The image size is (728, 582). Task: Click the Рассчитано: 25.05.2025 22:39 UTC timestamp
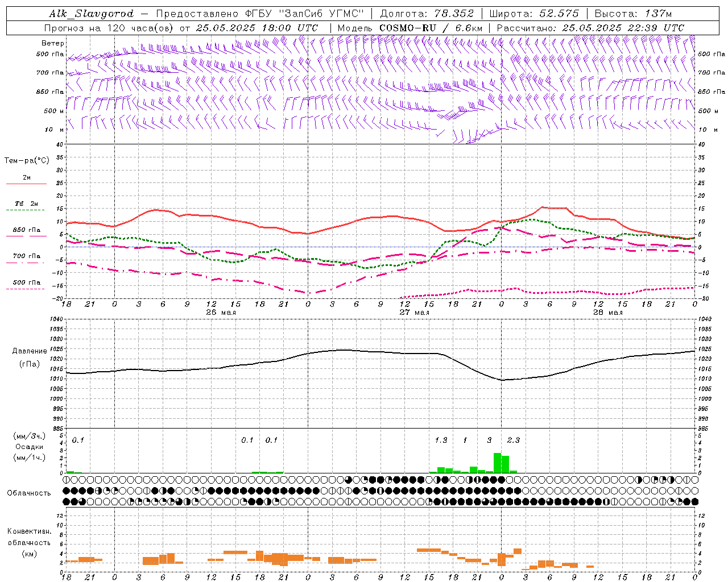tap(590, 28)
